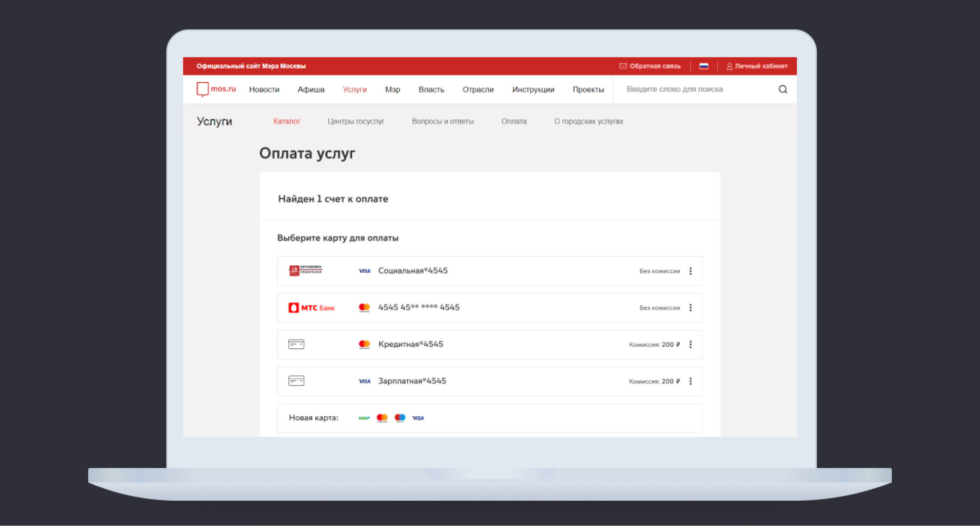Click the envelope feedback icon
The width and height of the screenshot is (980, 526).
(x=623, y=66)
